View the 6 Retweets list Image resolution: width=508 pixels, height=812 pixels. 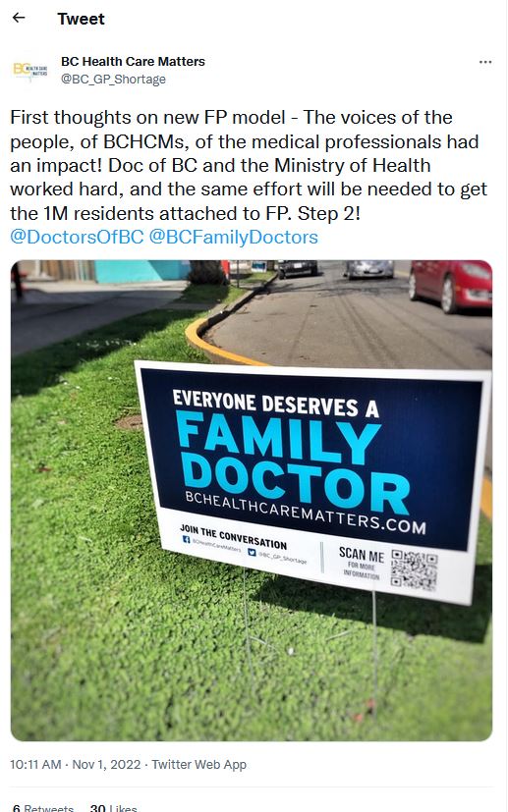(x=43, y=808)
